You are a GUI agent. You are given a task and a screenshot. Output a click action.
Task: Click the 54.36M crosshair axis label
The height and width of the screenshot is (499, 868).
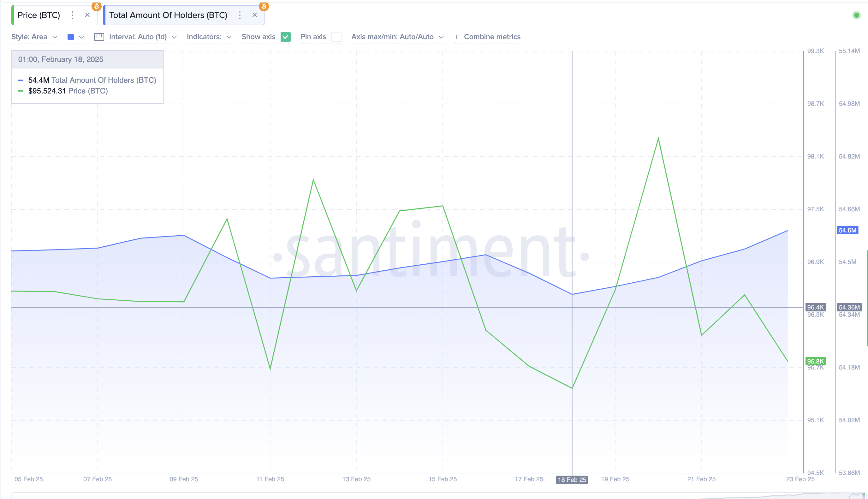tap(849, 307)
